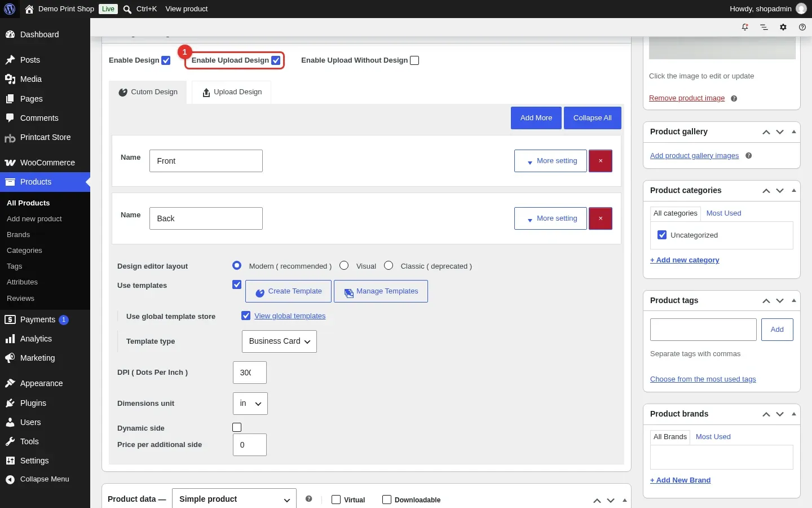Open the WordPress logo menu
Screen dimensions: 812x508
(10, 9)
